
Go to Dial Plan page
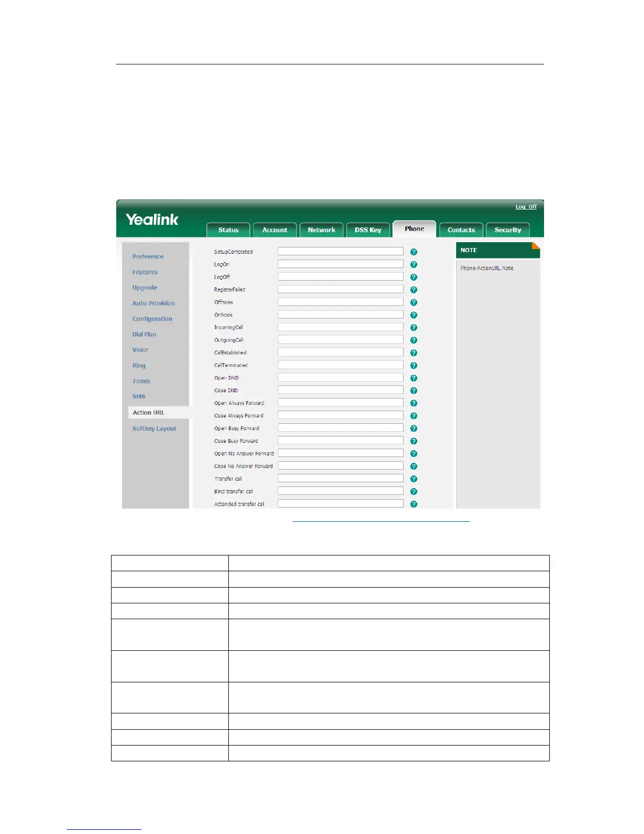point(144,334)
